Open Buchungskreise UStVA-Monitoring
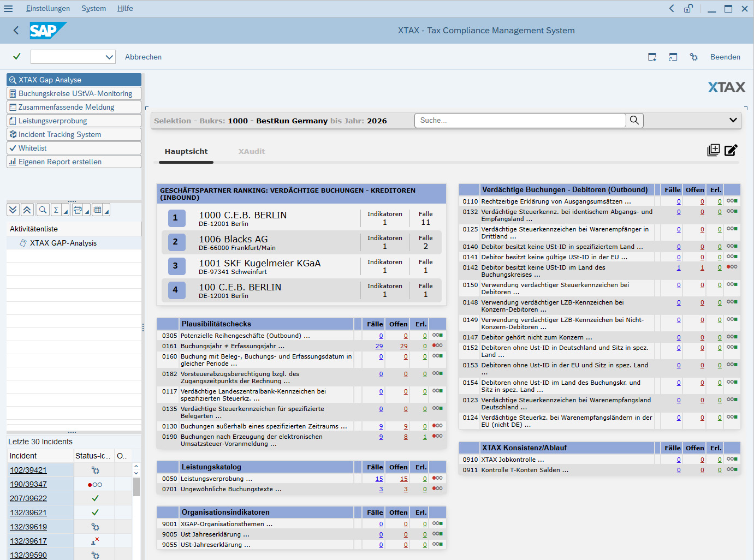The image size is (754, 560). point(74,93)
